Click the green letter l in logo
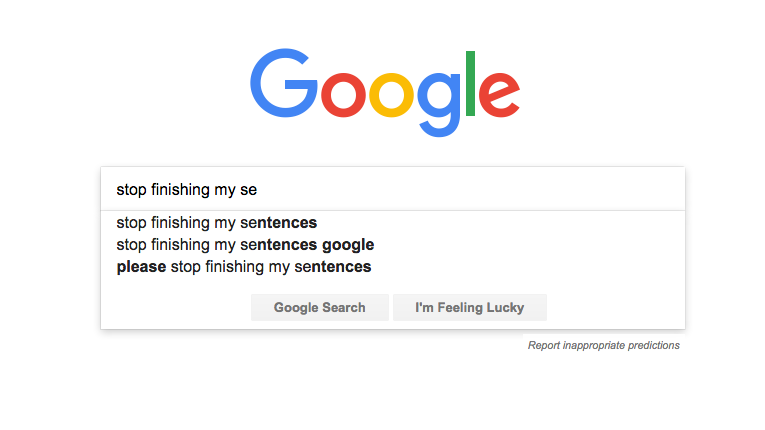The height and width of the screenshot is (430, 765). tap(470, 83)
